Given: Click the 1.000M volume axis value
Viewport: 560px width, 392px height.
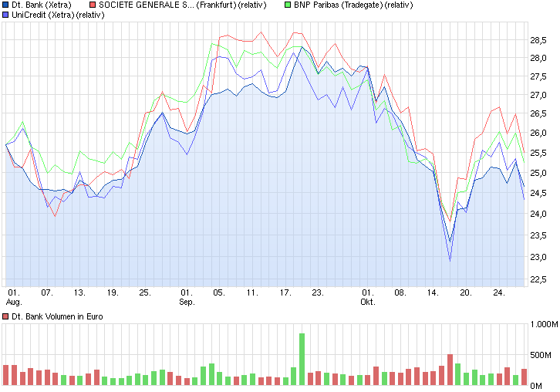Looking at the screenshot, I should [x=545, y=324].
